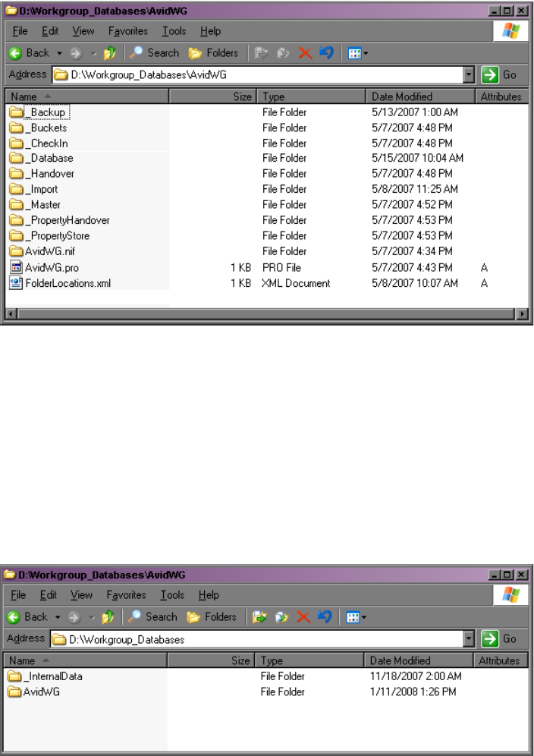The height and width of the screenshot is (756, 534).
Task: Click PRO File type cell
Action: pos(281,267)
